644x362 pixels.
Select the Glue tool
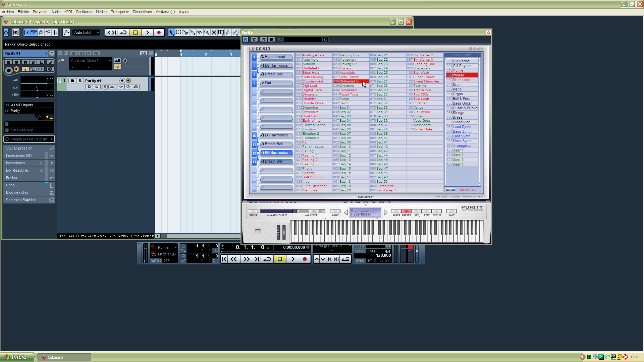coord(193,33)
